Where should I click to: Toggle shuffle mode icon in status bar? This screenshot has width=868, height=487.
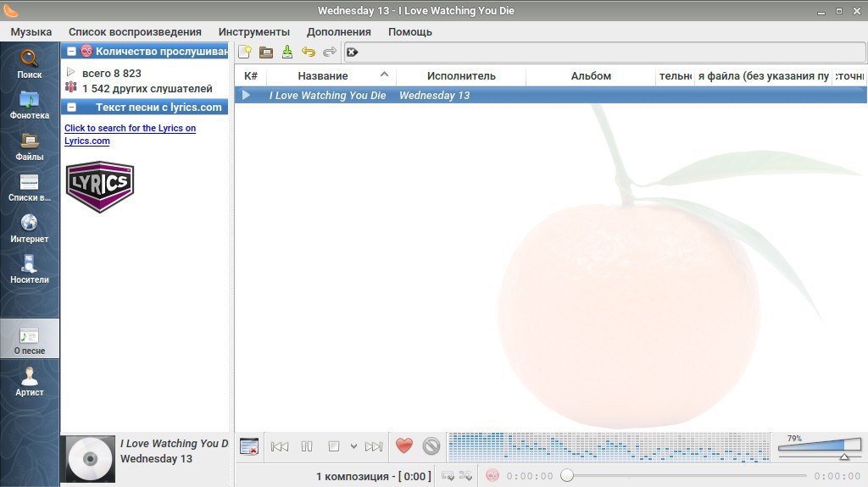pyautogui.click(x=465, y=475)
